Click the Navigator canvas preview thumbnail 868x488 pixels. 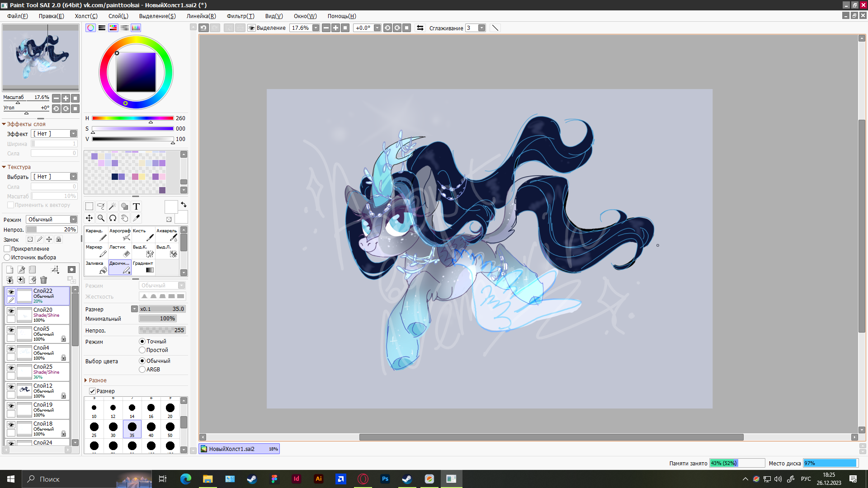[x=41, y=57]
